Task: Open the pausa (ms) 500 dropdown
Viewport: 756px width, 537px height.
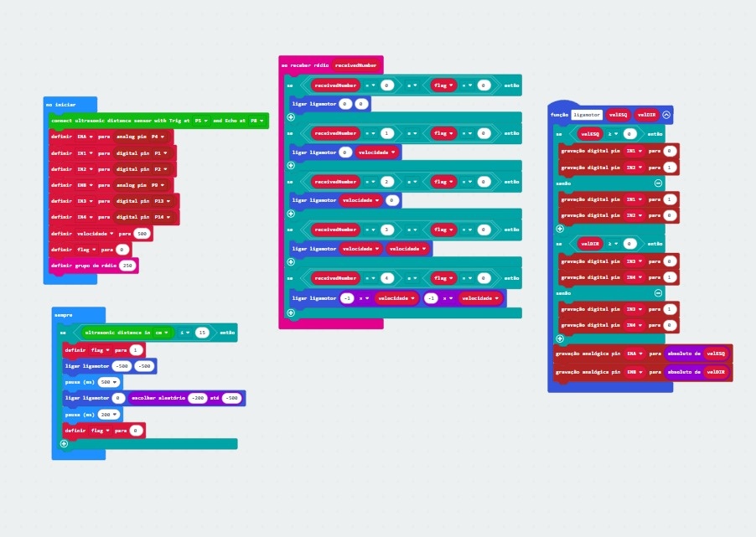Action: click(108, 382)
